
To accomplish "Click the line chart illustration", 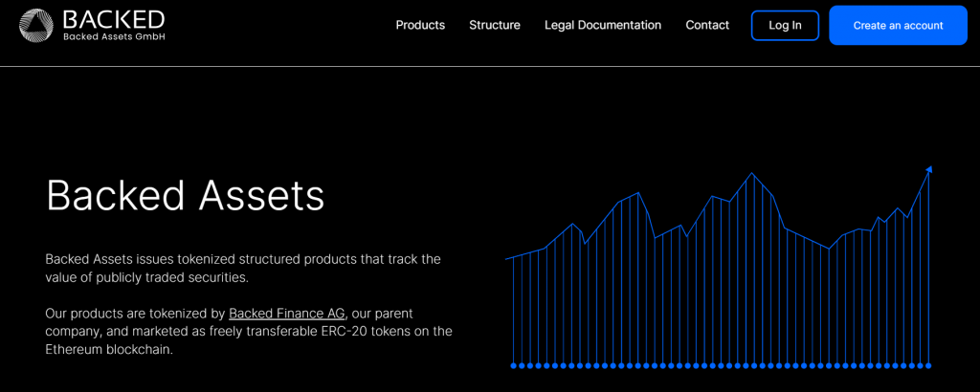I will pyautogui.click(x=719, y=267).
